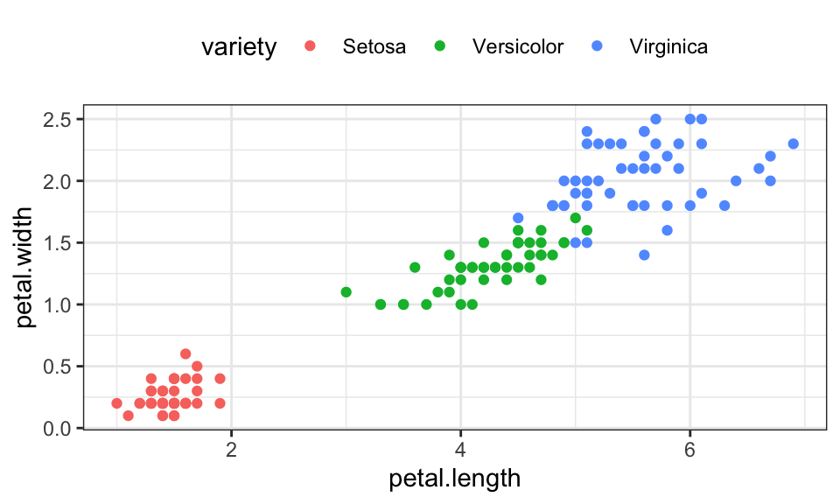The width and height of the screenshot is (840, 504).
Task: Click the red Setosa legend dot
Action: (x=307, y=46)
